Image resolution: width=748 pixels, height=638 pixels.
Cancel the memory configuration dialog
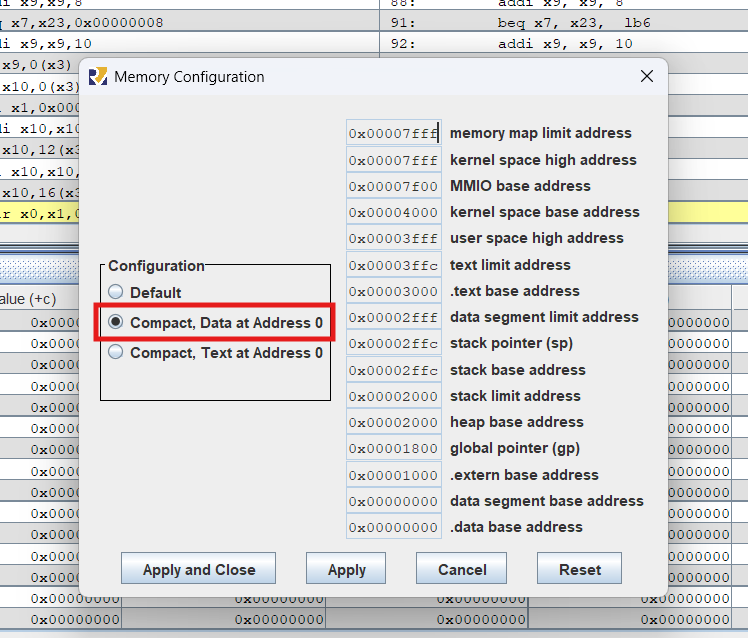[462, 569]
